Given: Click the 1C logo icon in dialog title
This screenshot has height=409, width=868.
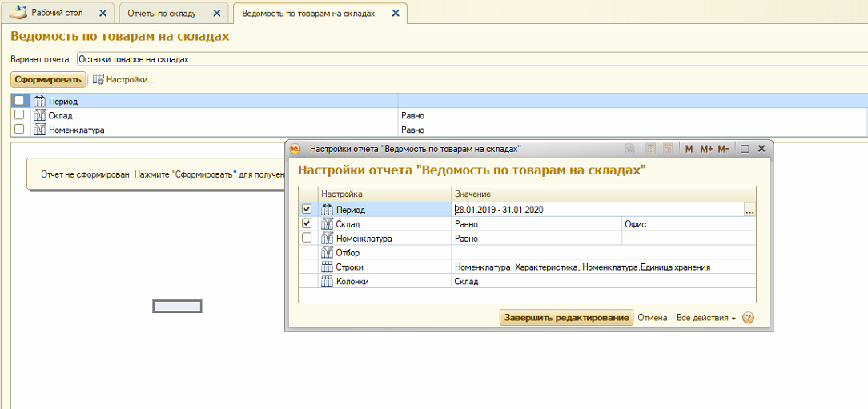Looking at the screenshot, I should pyautogui.click(x=295, y=149).
